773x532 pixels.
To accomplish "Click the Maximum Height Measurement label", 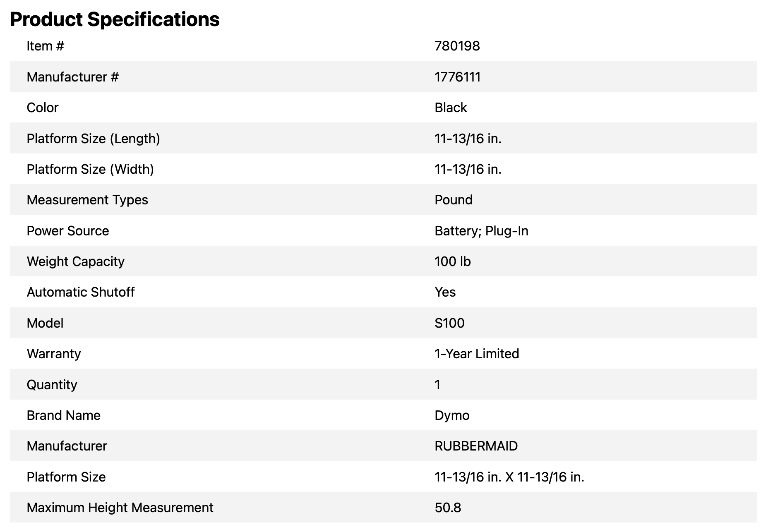I will 120,508.
